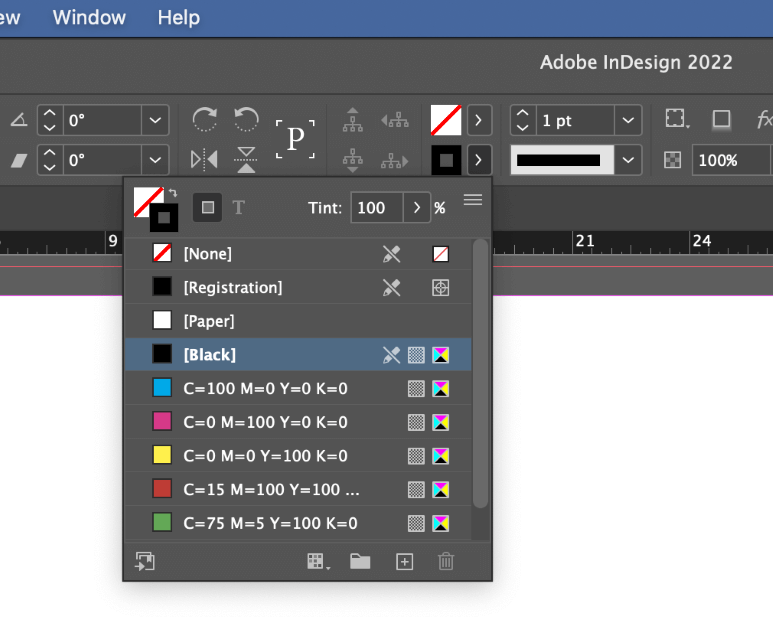
Task: Select the [None] swatch
Action: coord(298,254)
